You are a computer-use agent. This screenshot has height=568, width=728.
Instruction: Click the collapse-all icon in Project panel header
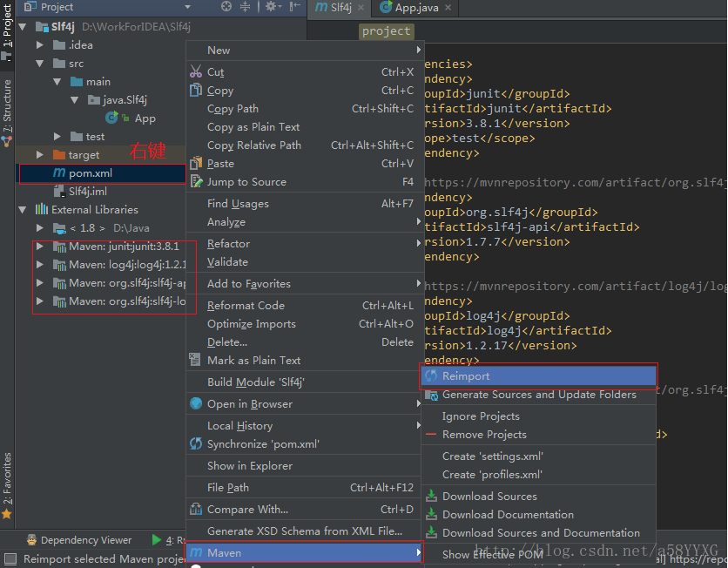245,6
